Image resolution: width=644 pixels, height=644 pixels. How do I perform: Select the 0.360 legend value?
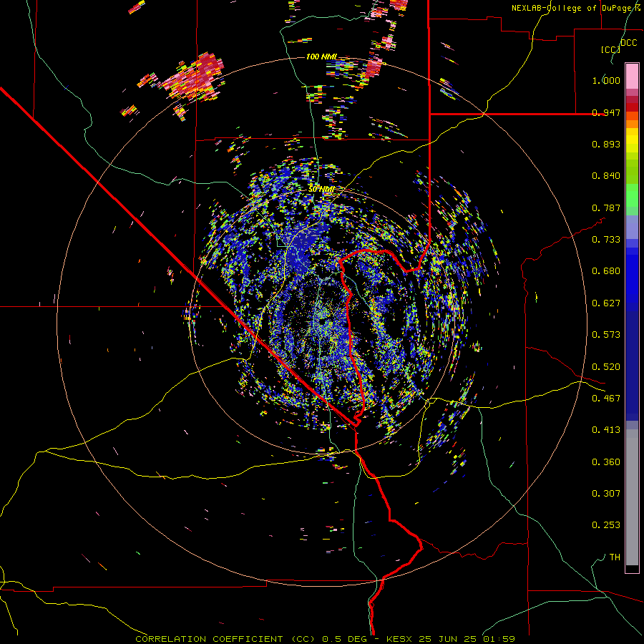click(606, 462)
